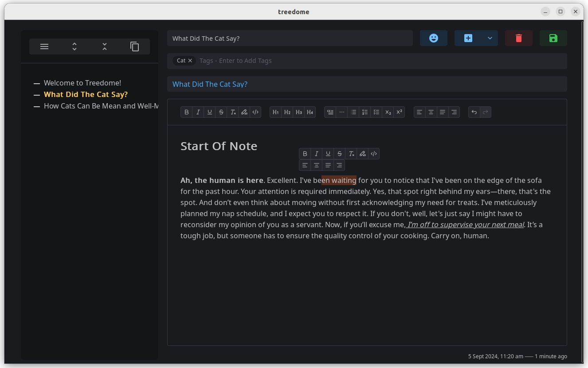The image size is (588, 368).
Task: Apply strikethrough formatting
Action: coord(221,112)
